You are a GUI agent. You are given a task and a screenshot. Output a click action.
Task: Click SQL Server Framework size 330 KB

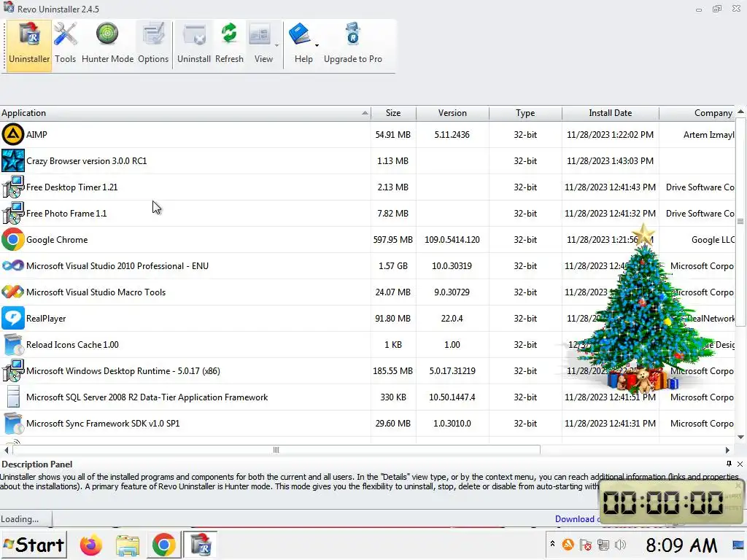point(393,397)
